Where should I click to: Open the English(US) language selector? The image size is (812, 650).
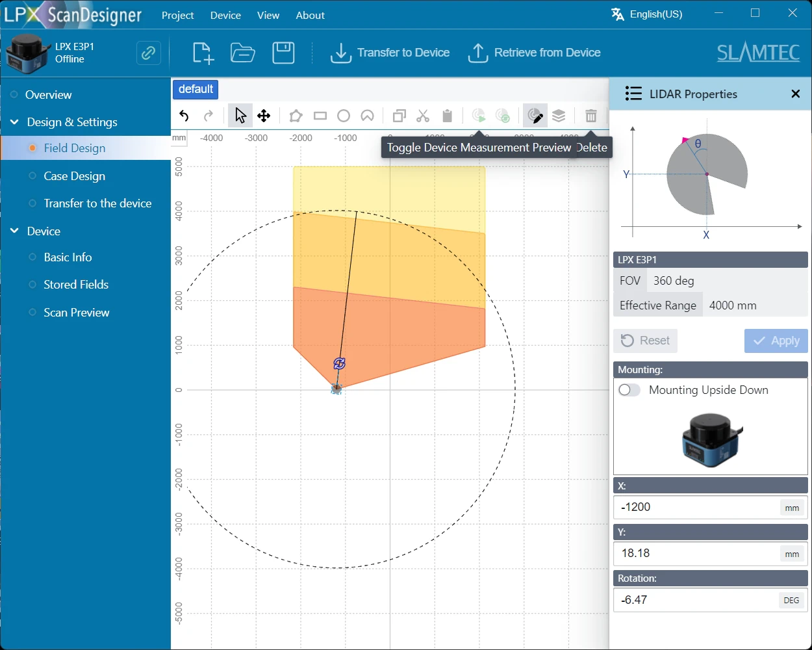point(647,14)
